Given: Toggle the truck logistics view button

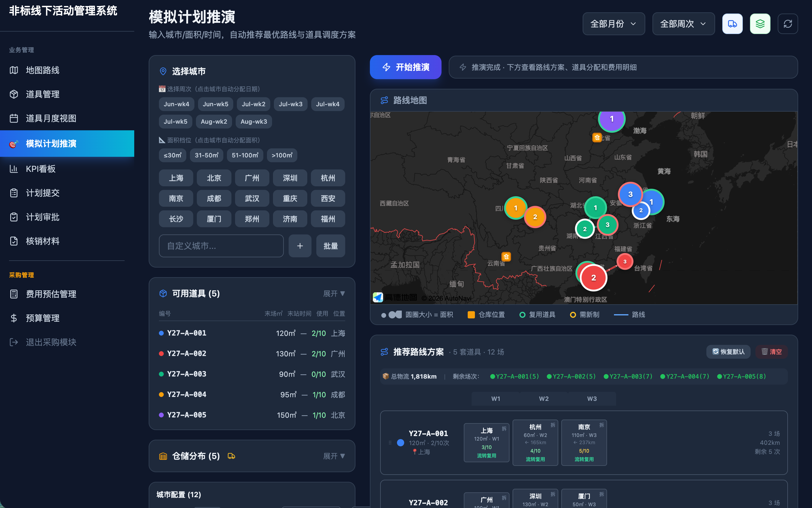Looking at the screenshot, I should [732, 24].
